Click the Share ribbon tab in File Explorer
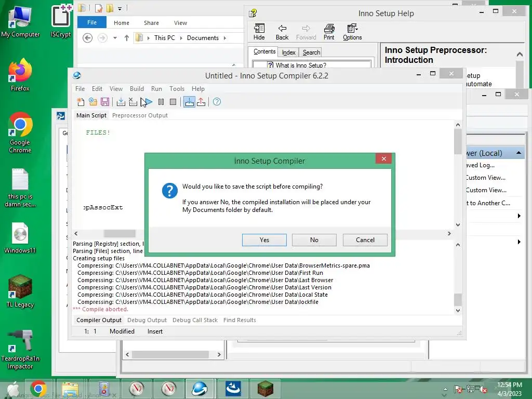Viewport: 532px width, 399px height. pos(151,23)
